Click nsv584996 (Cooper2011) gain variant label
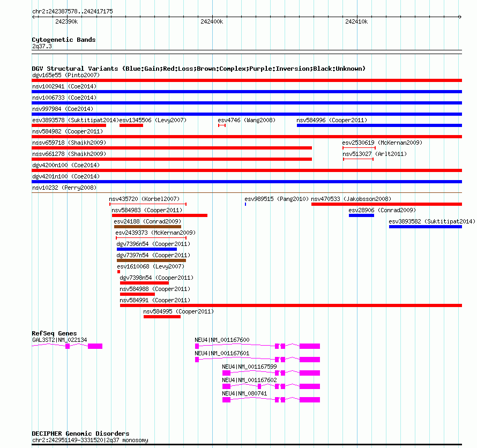Viewport: 477px width, 448px height. coord(332,120)
